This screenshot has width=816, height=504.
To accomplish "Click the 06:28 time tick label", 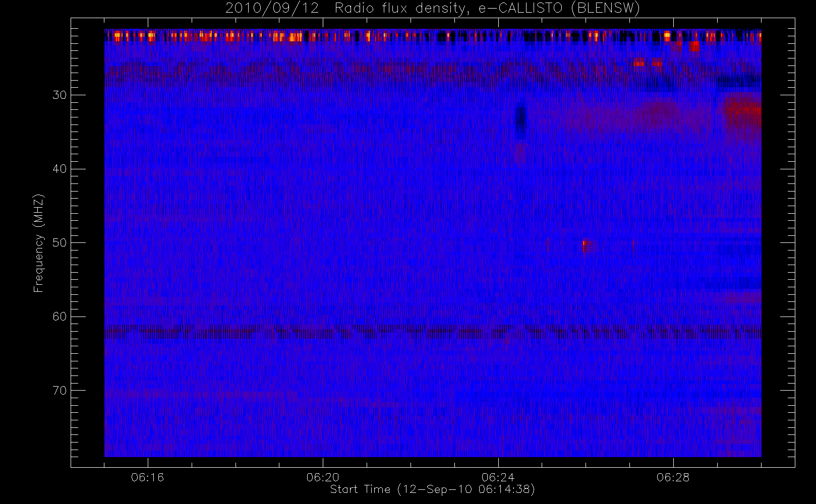I will pyautogui.click(x=673, y=477).
